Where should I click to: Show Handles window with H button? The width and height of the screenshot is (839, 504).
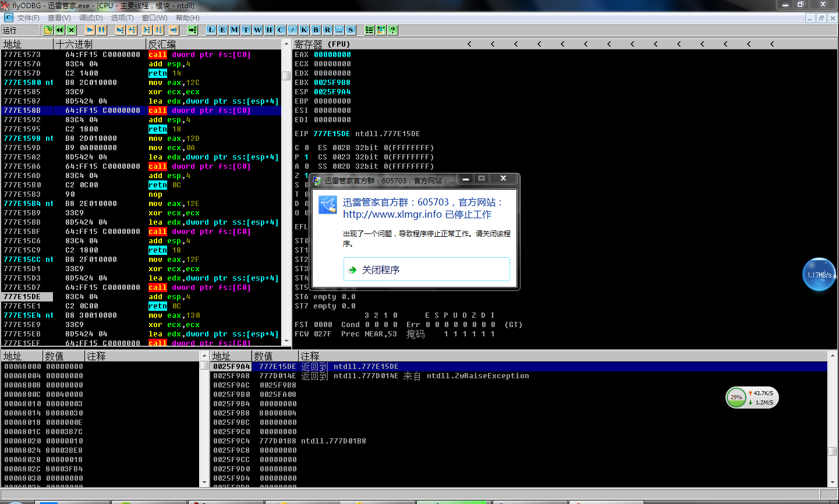point(269,30)
